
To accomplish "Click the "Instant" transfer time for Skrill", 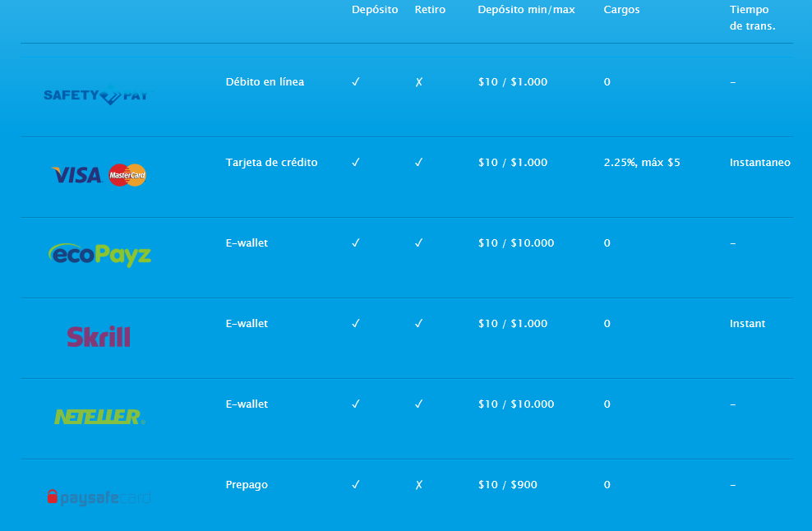I will point(747,323).
